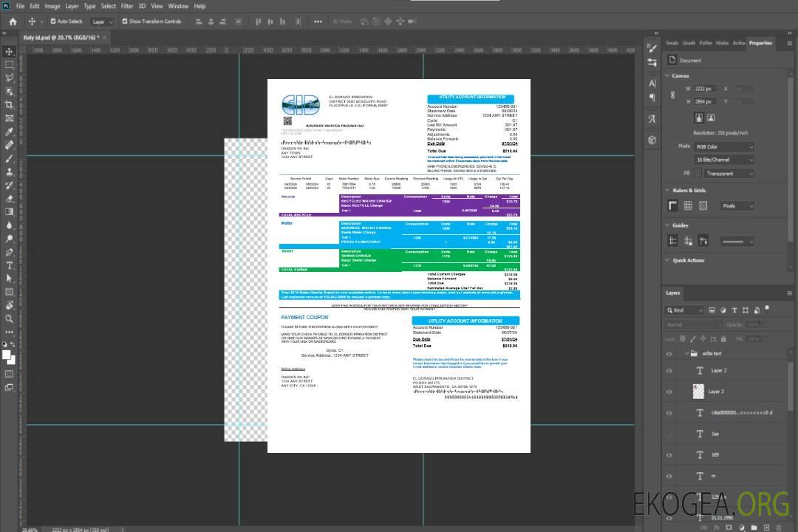Open the three-dots more align options
The image size is (798, 532).
click(x=318, y=21)
